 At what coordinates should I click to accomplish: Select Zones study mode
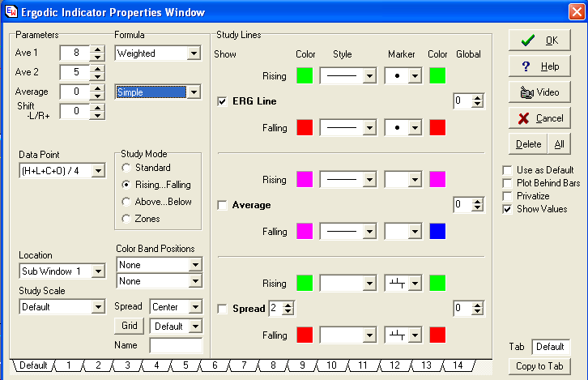[126, 219]
